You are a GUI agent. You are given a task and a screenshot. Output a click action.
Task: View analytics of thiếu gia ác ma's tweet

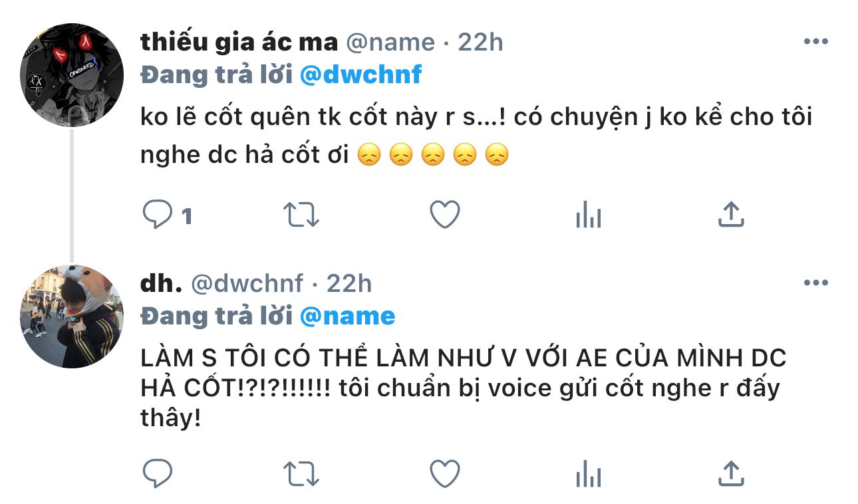(x=588, y=215)
